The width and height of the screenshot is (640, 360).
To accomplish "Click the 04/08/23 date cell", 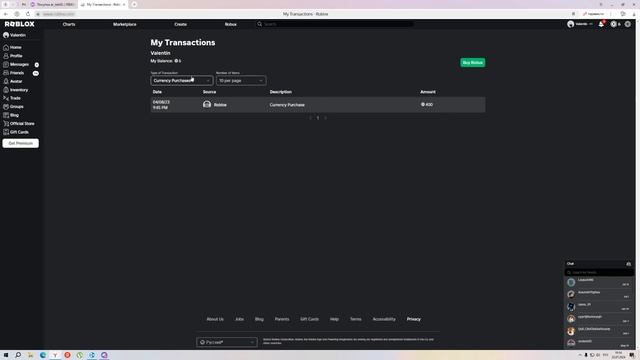I will (161, 104).
